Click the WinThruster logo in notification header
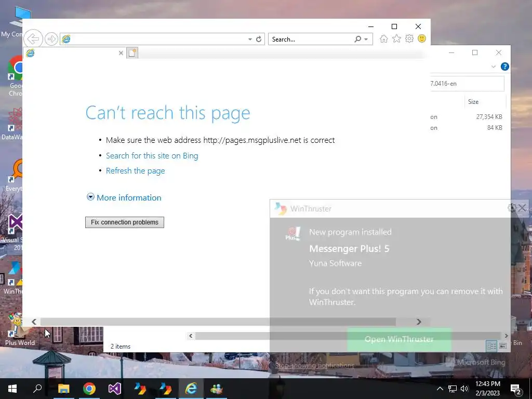The height and width of the screenshot is (399, 532). point(281,209)
